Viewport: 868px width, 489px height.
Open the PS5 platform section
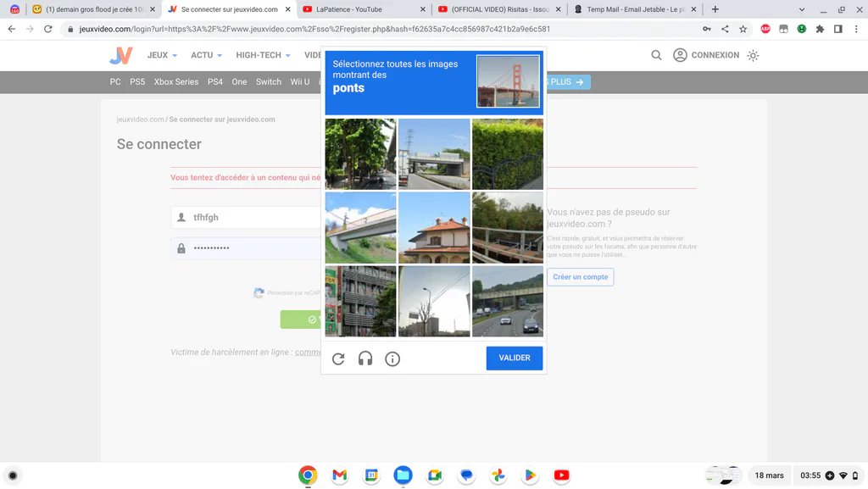click(x=137, y=82)
